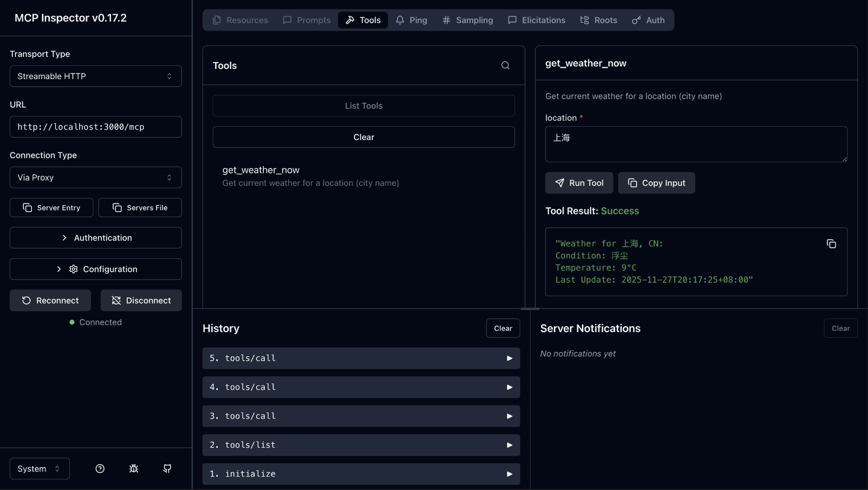The height and width of the screenshot is (490, 868).
Task: Click Copy Input button
Action: pyautogui.click(x=656, y=183)
